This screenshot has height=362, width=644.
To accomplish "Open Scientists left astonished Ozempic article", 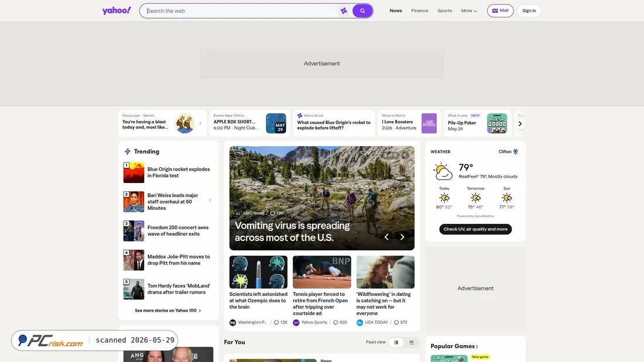I will [258, 301].
